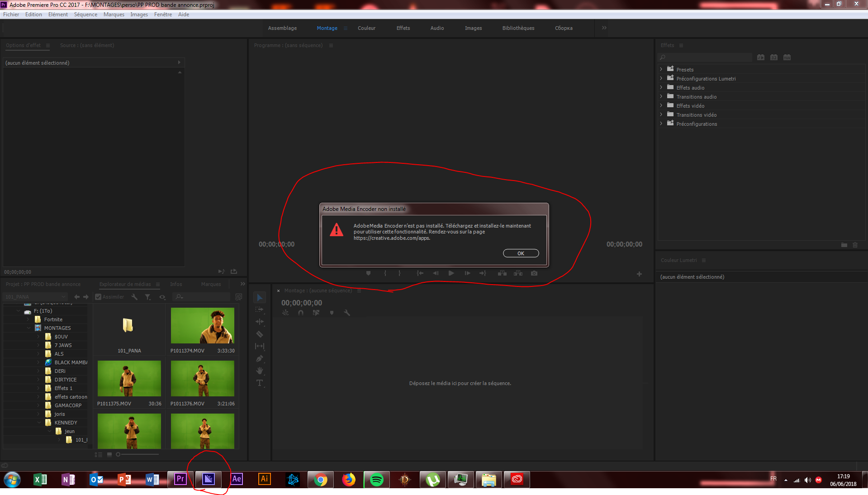Click the YUV effects filter icon
This screenshot has height=495, width=868.
(787, 57)
